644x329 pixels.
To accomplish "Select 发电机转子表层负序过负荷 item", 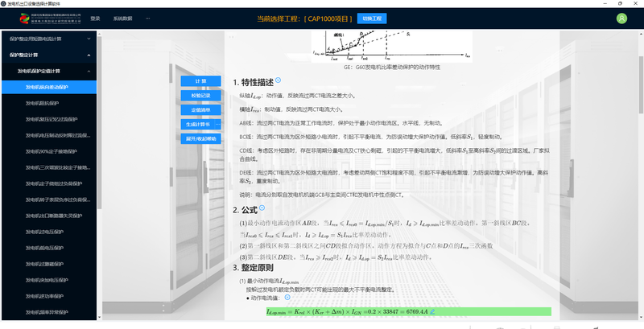I will (x=49, y=199).
